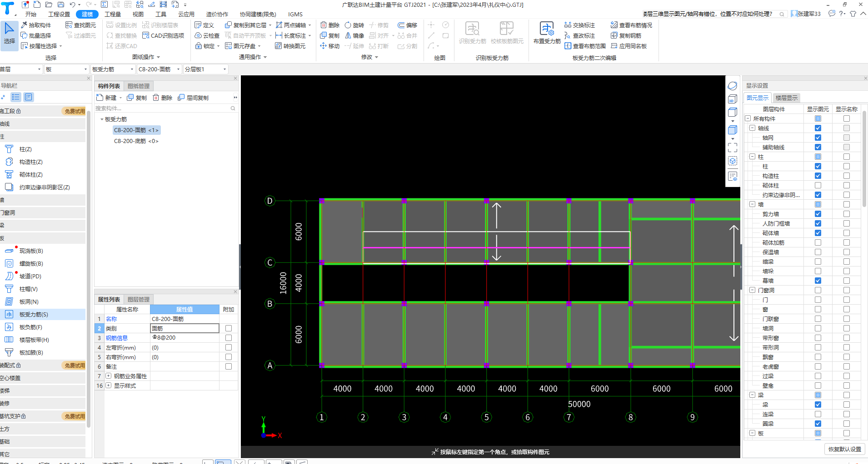Screen dimensions: 868x464
Task: Click 查看布筋情况 view rebar status
Action: (x=631, y=25)
